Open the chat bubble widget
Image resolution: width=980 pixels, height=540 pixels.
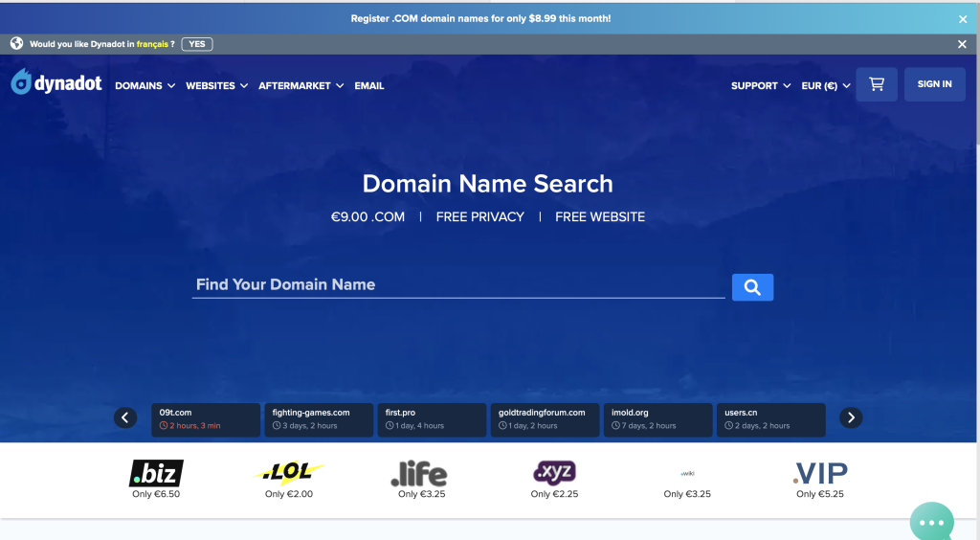pos(932,522)
